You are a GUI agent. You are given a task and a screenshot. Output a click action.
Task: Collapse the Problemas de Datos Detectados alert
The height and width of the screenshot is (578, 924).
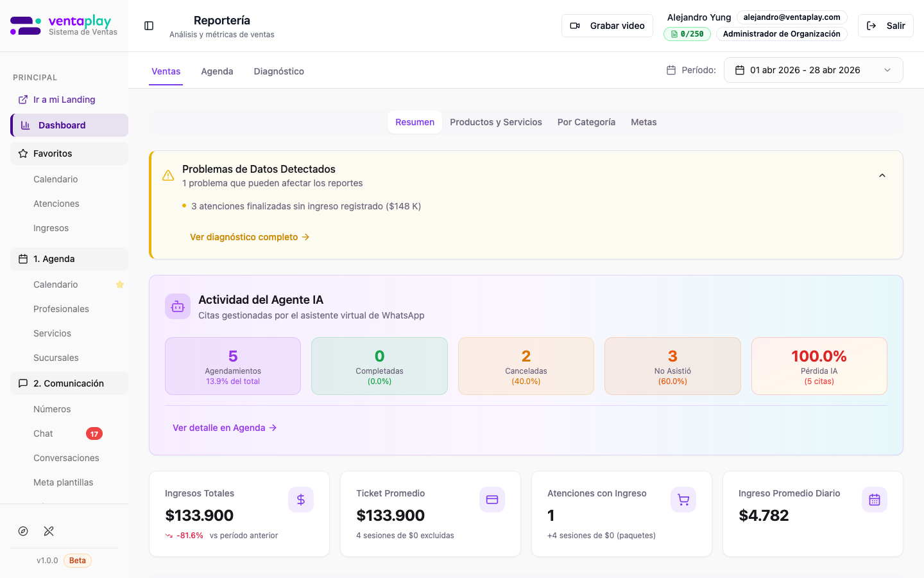point(882,175)
